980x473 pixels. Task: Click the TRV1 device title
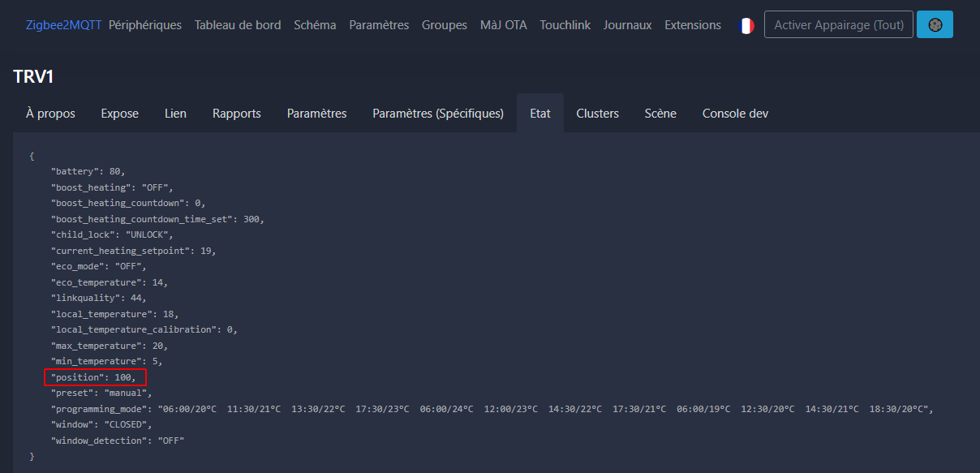click(33, 76)
